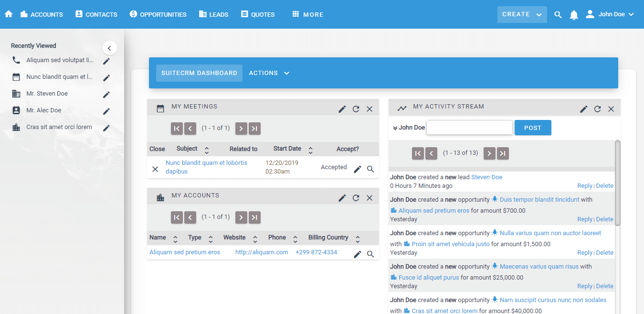The image size is (644, 314).
Task: Open the notifications bell
Action: (x=574, y=15)
